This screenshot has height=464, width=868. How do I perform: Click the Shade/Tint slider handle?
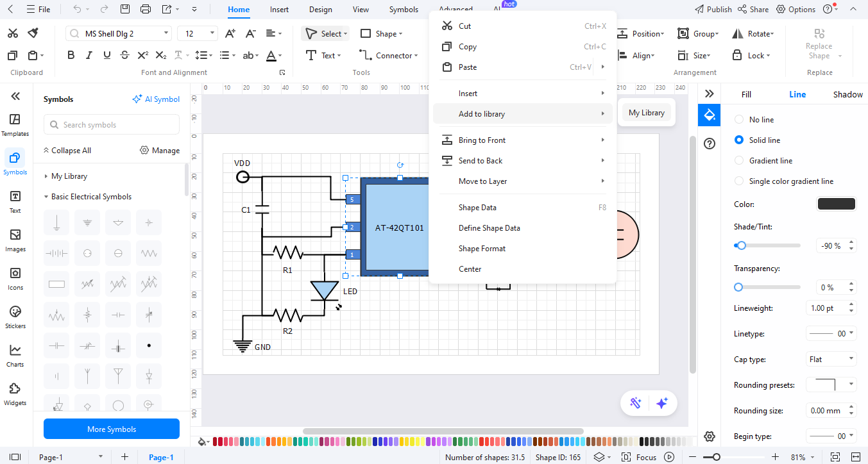click(x=742, y=245)
